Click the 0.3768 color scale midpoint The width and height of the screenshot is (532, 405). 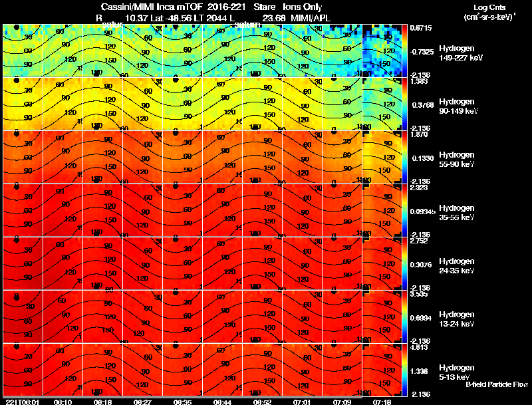point(423,105)
